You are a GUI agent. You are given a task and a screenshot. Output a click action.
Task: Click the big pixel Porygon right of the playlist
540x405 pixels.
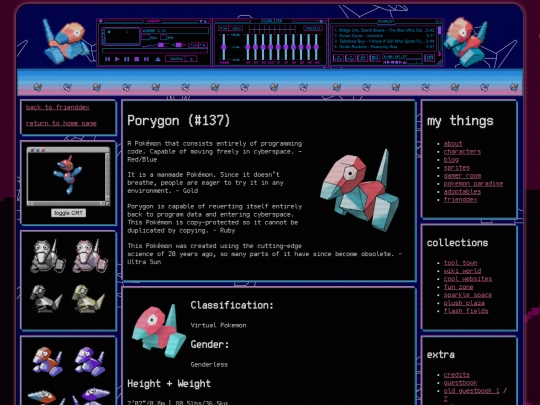pyautogui.click(x=466, y=42)
